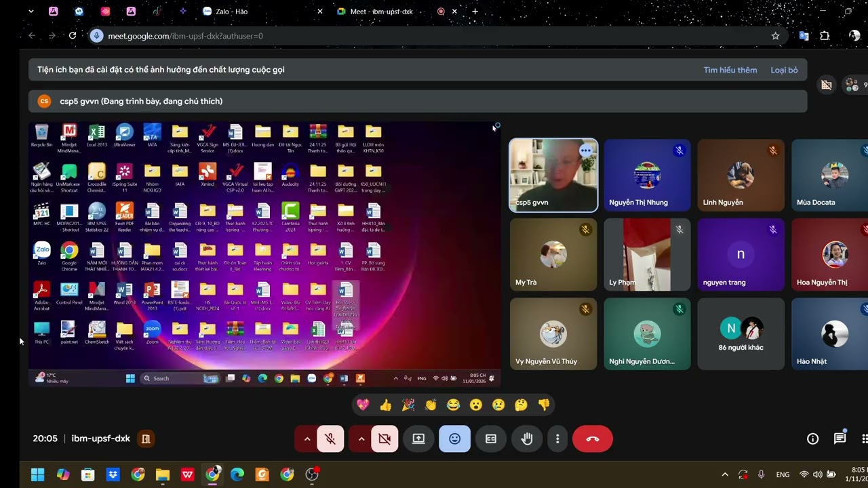Open options on csp5 gvvn tile
This screenshot has width=868, height=488.
(586, 151)
